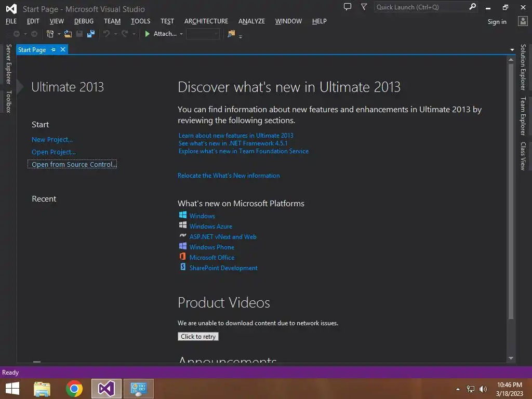This screenshot has height=399, width=532.
Task: Click the Quick Launch search magnifier icon
Action: (472, 7)
